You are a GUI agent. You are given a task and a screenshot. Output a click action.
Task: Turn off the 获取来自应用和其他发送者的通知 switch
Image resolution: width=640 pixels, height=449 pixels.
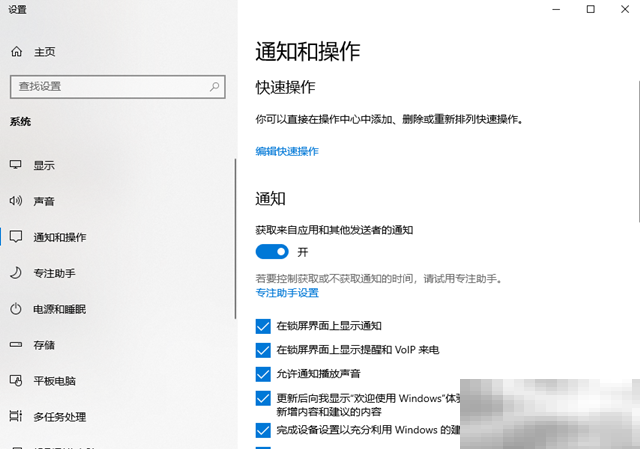tap(272, 252)
